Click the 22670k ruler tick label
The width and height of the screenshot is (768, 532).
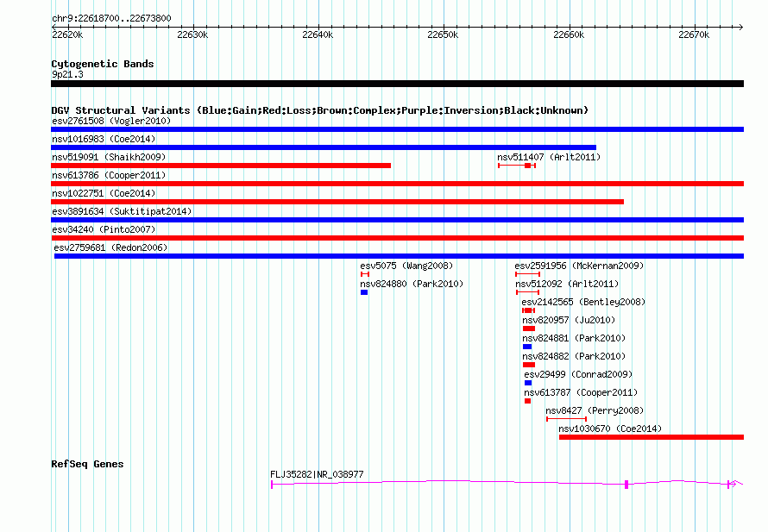[x=694, y=34]
